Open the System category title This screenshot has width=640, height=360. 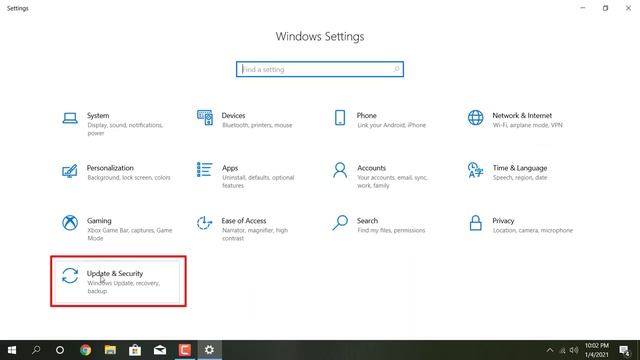pos(98,116)
